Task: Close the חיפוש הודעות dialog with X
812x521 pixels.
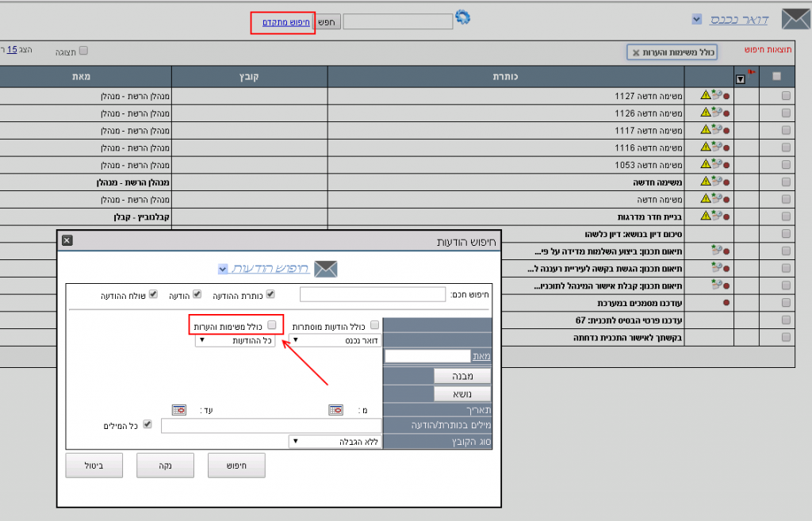Action: point(67,240)
